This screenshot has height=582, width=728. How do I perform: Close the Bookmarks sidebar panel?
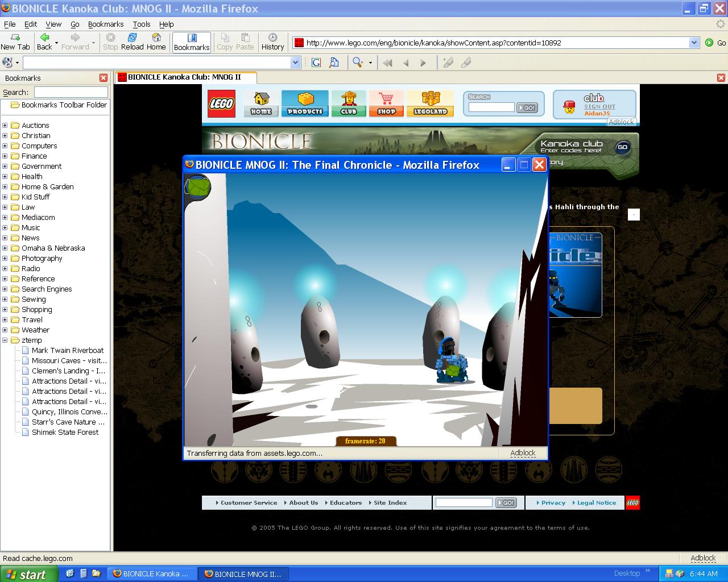pos(104,78)
